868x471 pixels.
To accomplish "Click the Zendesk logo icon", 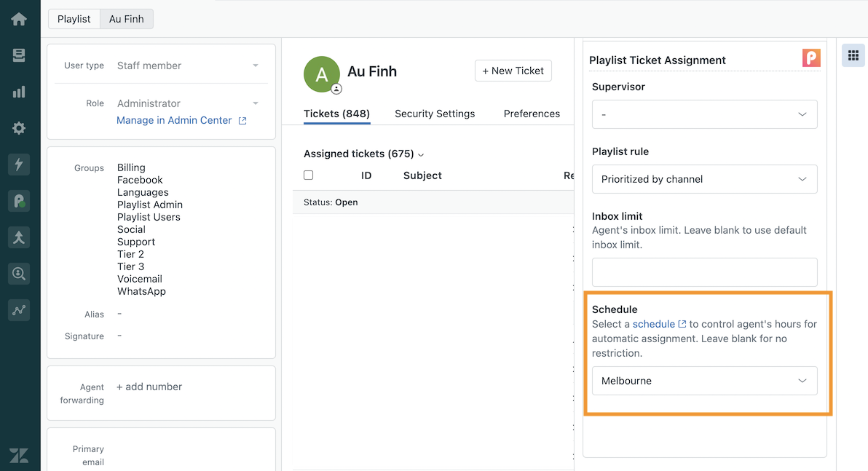I will coord(19,455).
